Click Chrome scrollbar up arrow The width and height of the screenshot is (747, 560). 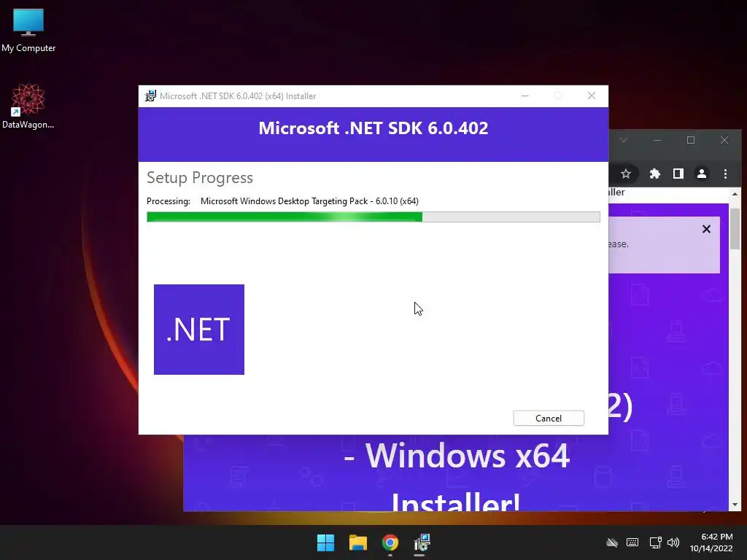click(x=735, y=194)
